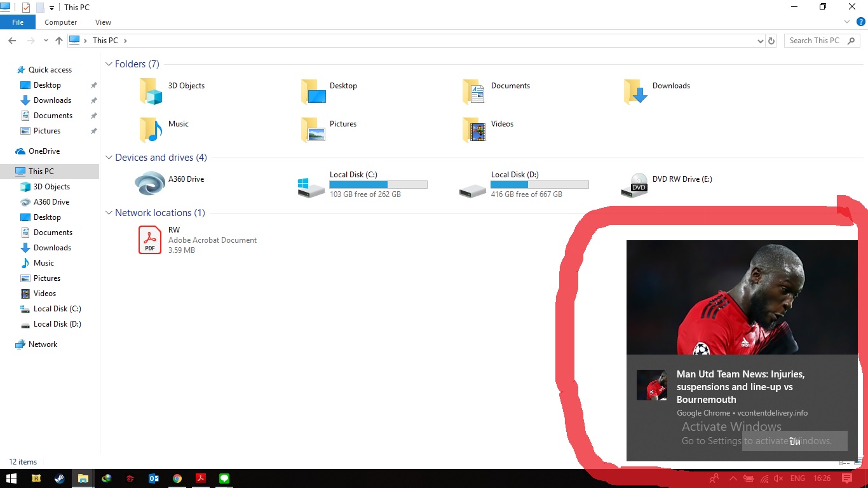
Task: Select the RW Adobe Acrobat PDF icon
Action: pos(150,240)
